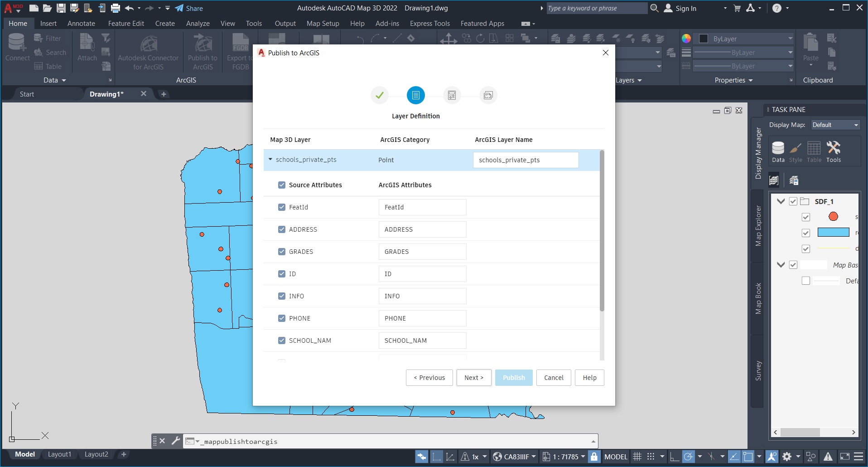Image resolution: width=868 pixels, height=467 pixels.
Task: Switch to the Annotate ribbon tab
Action: [x=81, y=24]
